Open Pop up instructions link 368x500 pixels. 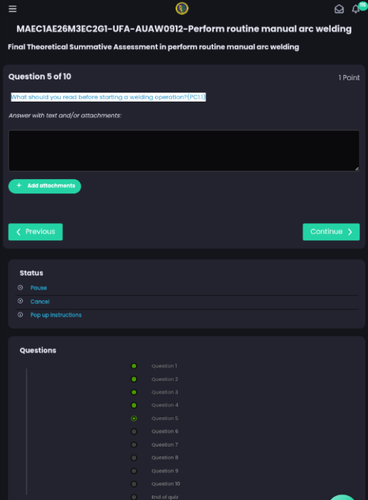(56, 315)
